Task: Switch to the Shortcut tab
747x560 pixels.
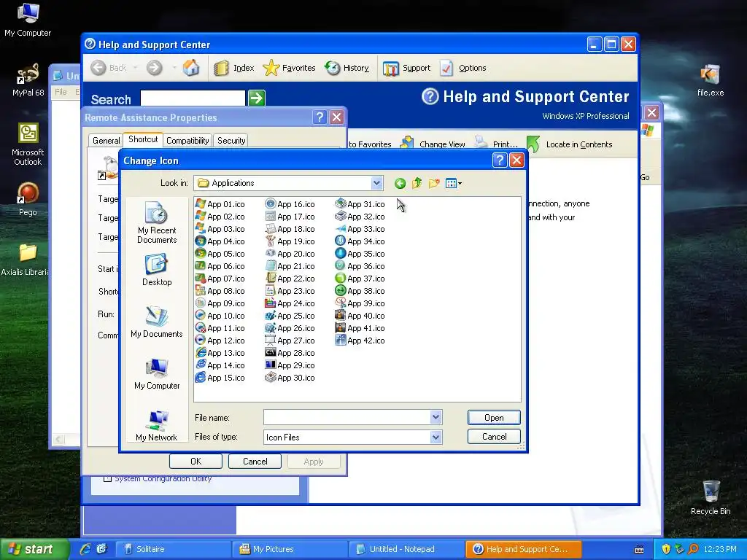Action: coord(143,139)
